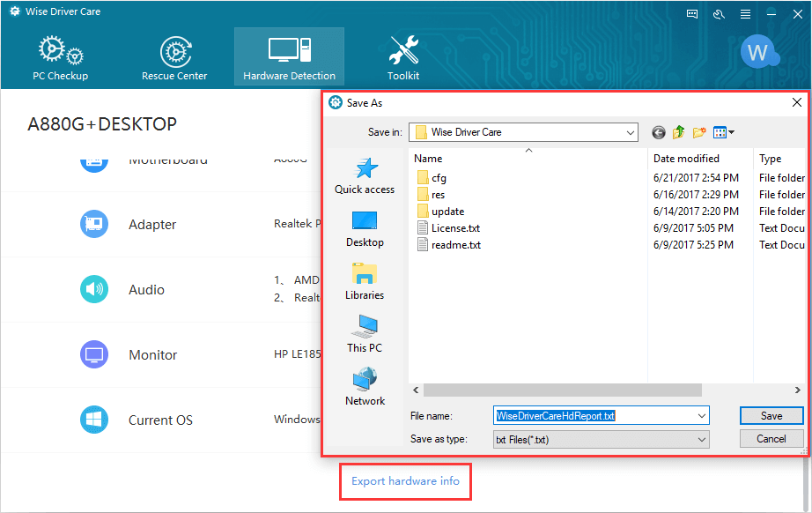Open the Save as type dropdown
The width and height of the screenshot is (812, 513).
click(x=602, y=440)
